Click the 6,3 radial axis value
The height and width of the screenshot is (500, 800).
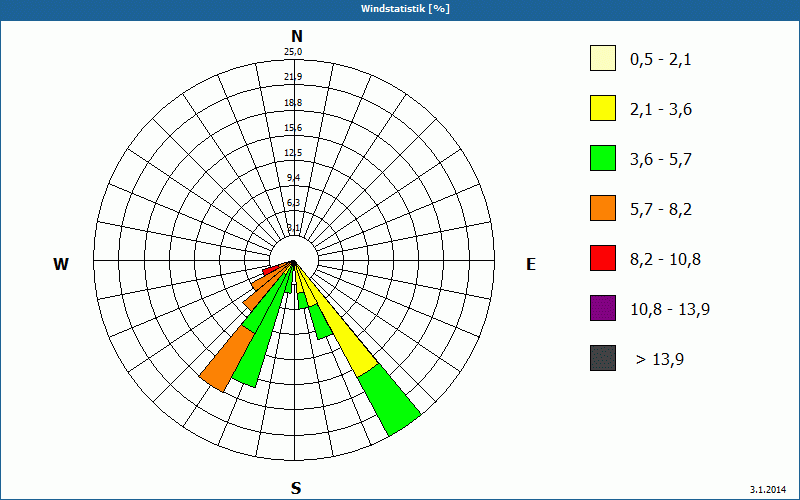pyautogui.click(x=294, y=203)
